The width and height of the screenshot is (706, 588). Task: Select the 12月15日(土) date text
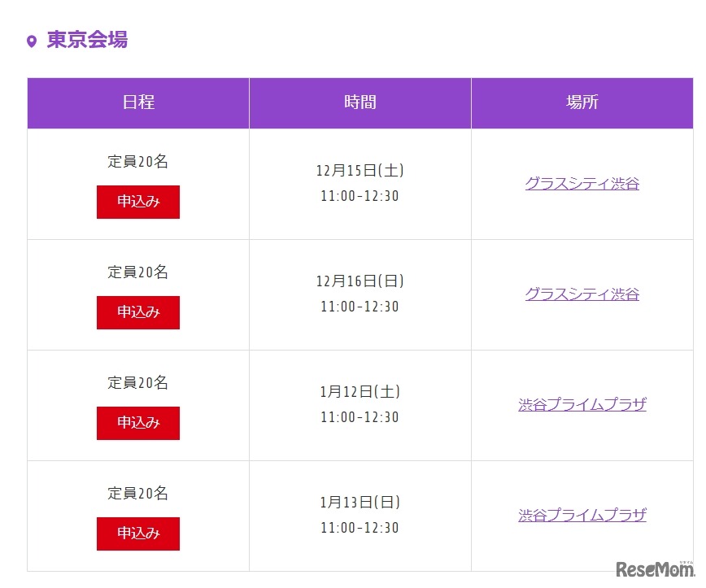coord(360,171)
